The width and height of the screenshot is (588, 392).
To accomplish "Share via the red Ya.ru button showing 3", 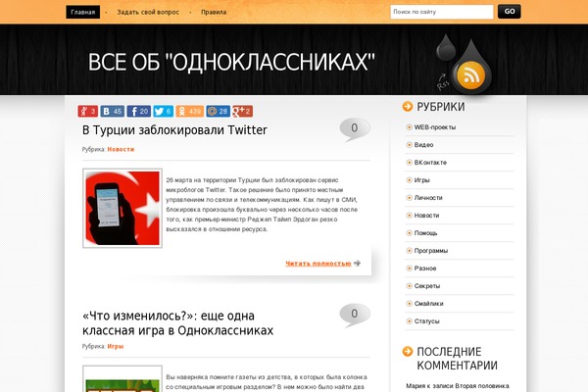I will pyautogui.click(x=88, y=111).
